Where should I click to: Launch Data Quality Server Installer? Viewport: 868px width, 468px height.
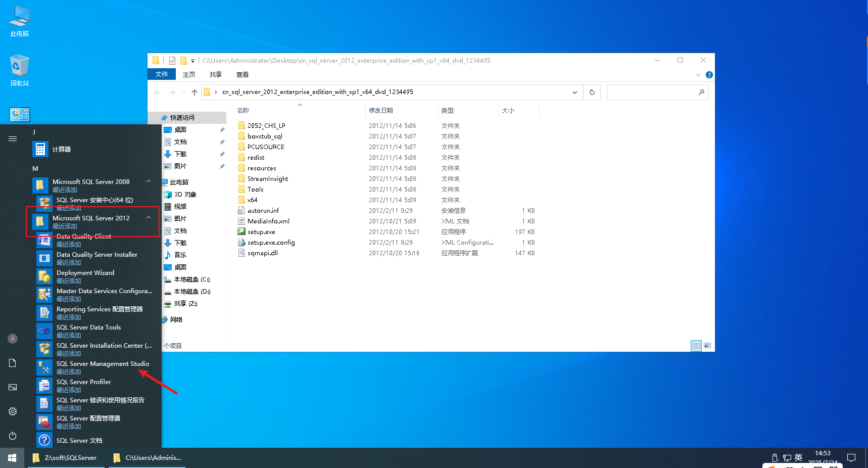pos(93,258)
